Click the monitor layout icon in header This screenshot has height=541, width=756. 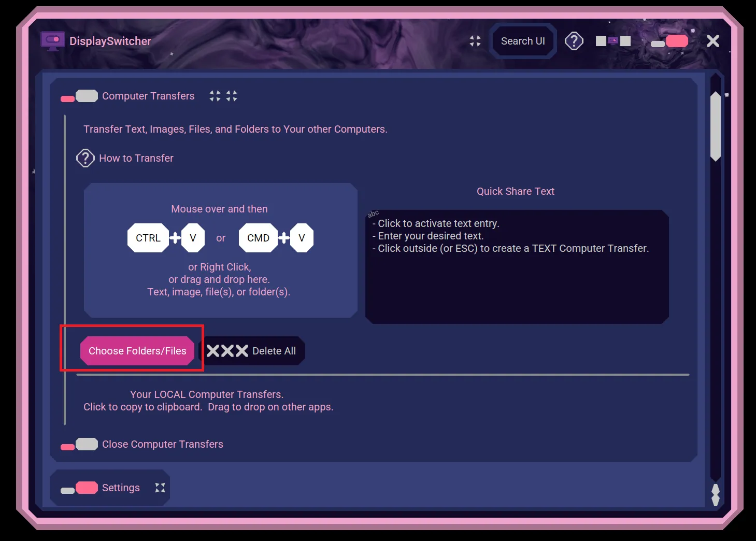(x=613, y=41)
